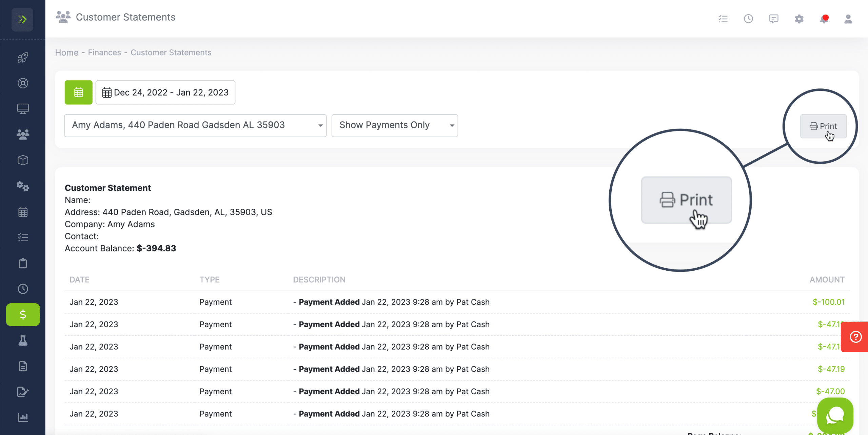This screenshot has width=868, height=435.
Task: Click the $-100.01 payment amount
Action: point(829,302)
